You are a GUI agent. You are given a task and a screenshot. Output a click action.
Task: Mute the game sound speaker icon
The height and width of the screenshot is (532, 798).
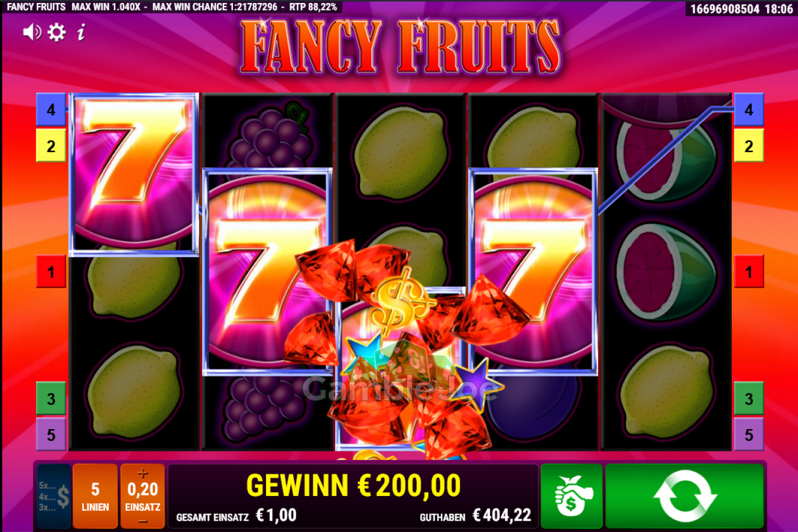[x=32, y=32]
